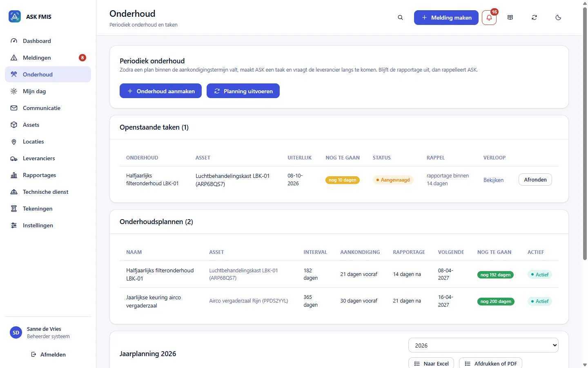Click Afmelden to log out
This screenshot has height=368, width=588.
coord(48,355)
